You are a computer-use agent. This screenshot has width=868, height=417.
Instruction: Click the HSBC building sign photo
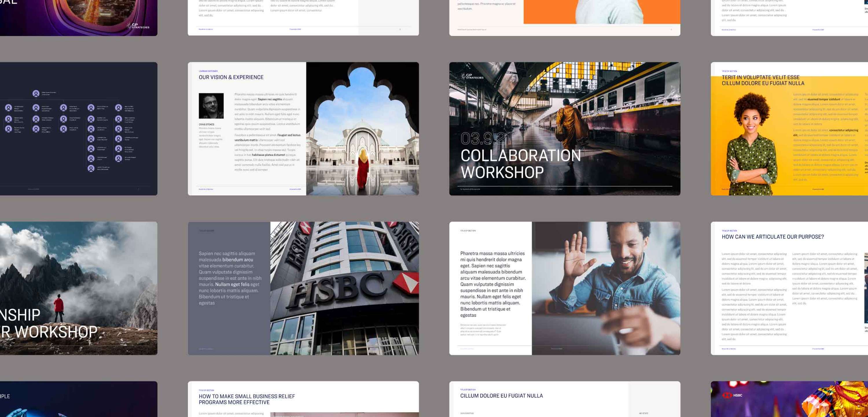(x=344, y=288)
